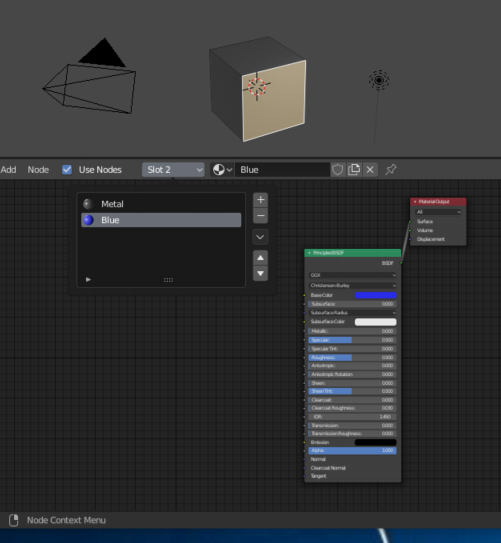The width and height of the screenshot is (501, 543).
Task: Click the IOR value field
Action: [352, 417]
